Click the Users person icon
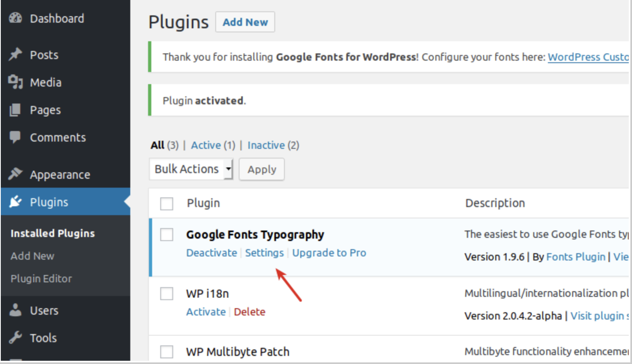This screenshot has width=632, height=364. tap(15, 310)
